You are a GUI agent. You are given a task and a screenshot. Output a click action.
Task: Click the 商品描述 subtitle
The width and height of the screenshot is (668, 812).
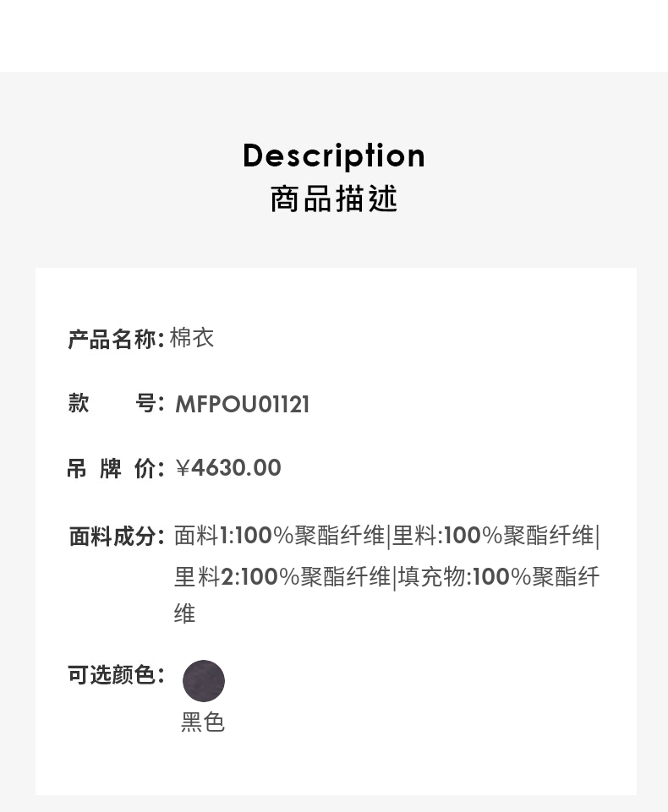pyautogui.click(x=334, y=199)
